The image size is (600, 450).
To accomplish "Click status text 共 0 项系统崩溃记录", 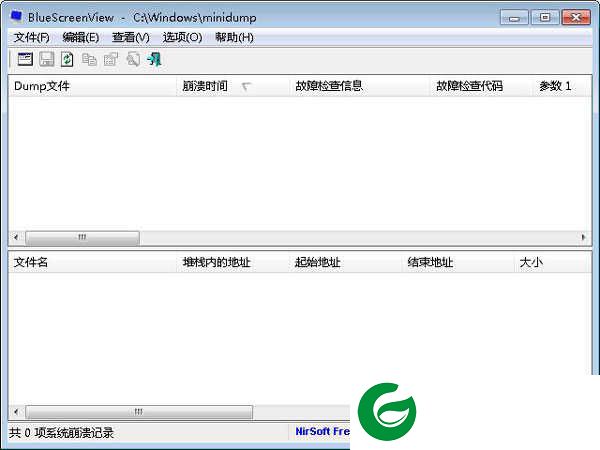I will point(62,433).
